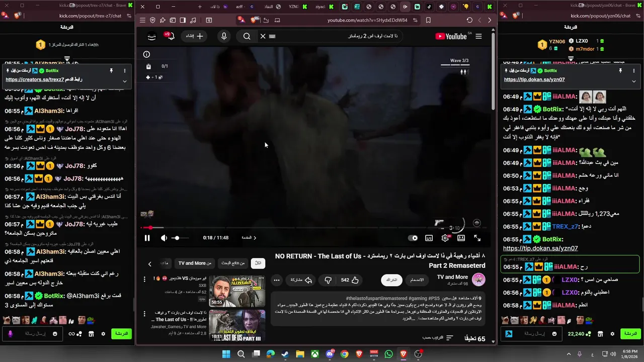
Task: Open YouTube player settings gear
Action: point(445,238)
